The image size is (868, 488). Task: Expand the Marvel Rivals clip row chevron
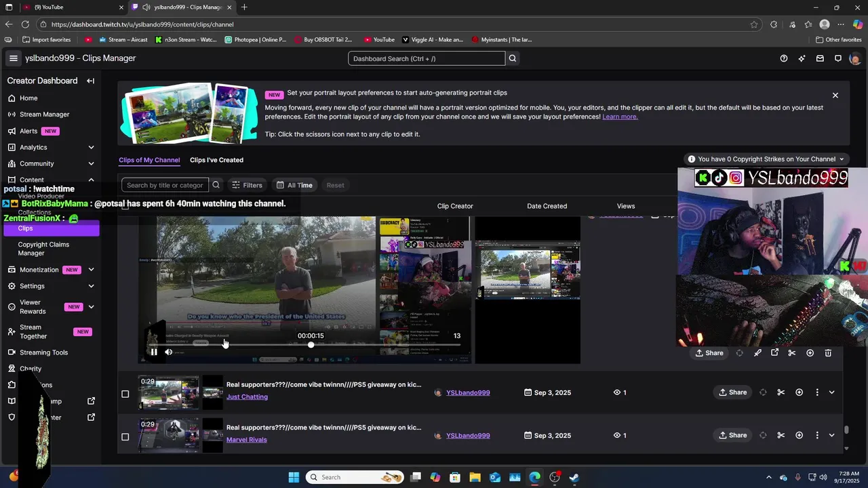[x=831, y=435]
